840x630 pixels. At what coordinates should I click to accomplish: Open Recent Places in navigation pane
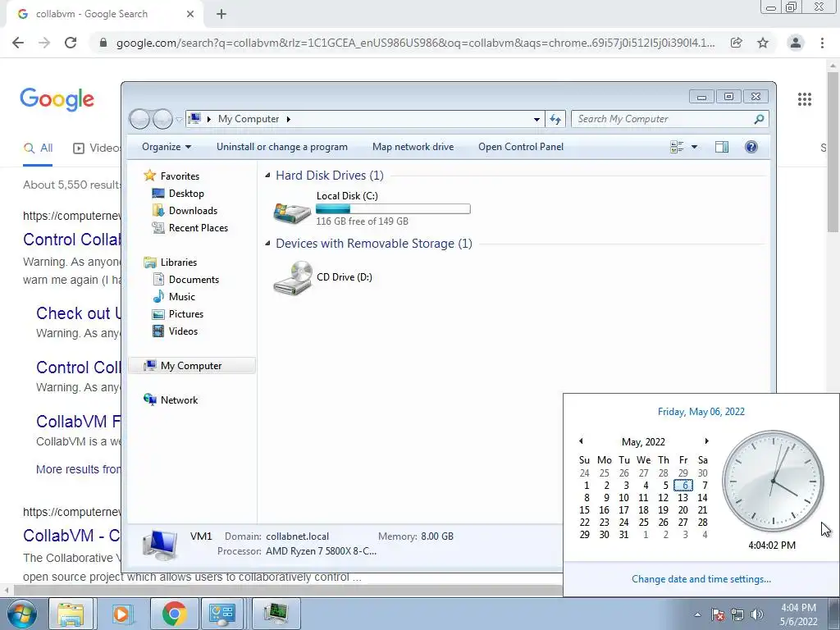(189, 228)
